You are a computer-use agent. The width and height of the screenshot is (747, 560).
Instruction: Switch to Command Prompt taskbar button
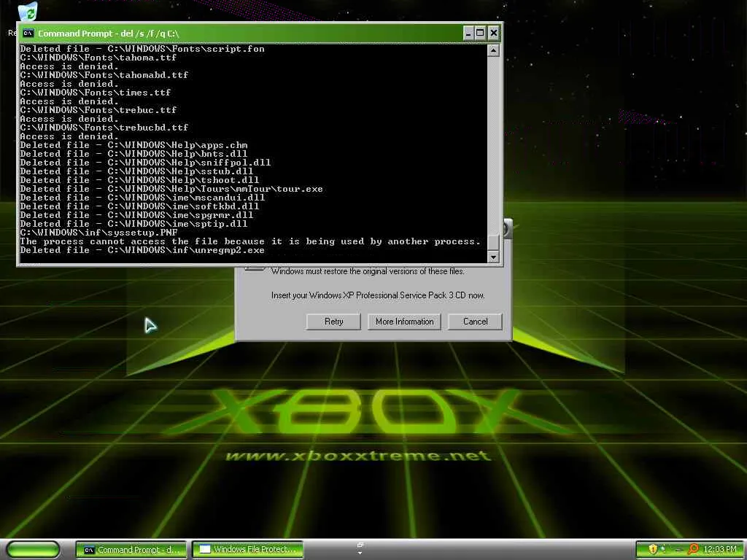[x=132, y=550]
